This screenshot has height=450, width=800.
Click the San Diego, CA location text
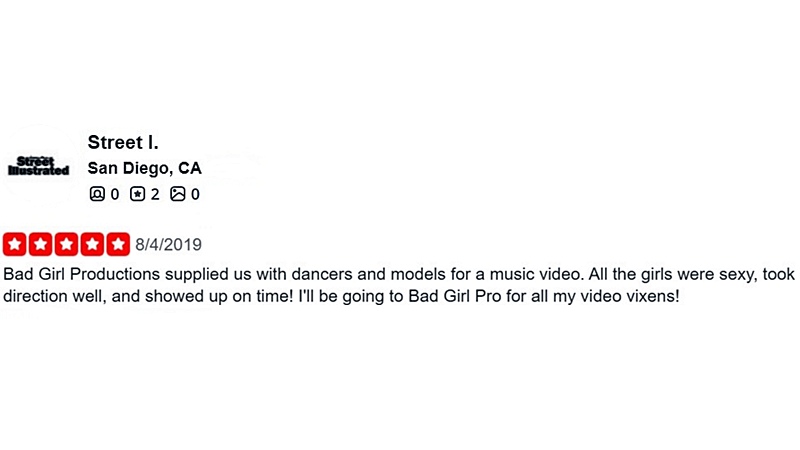pyautogui.click(x=145, y=168)
